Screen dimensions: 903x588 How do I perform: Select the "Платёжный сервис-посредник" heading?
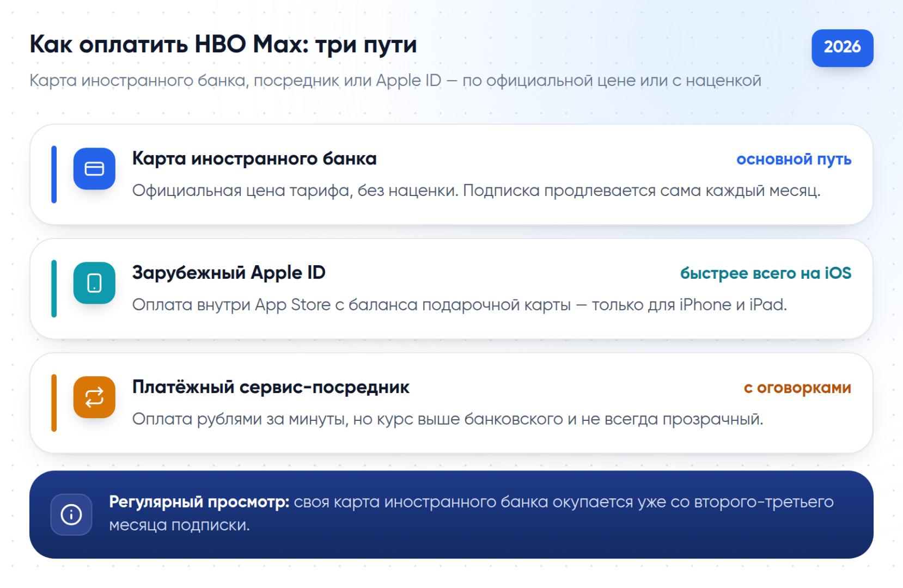point(271,387)
